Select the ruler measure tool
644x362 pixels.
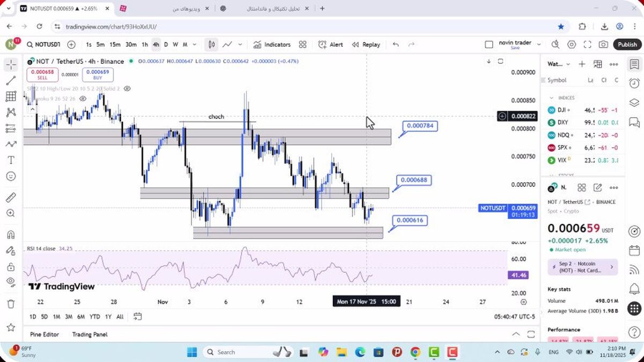(11, 197)
